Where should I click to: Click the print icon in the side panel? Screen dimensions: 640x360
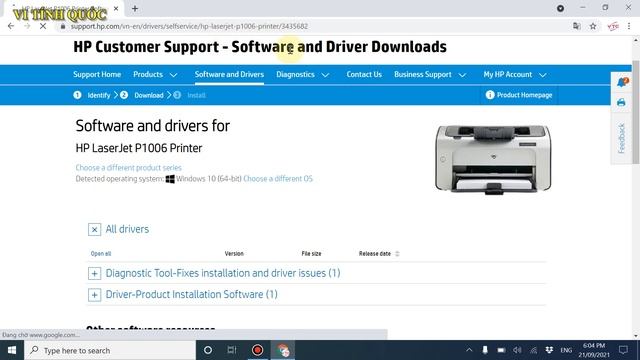point(621,102)
